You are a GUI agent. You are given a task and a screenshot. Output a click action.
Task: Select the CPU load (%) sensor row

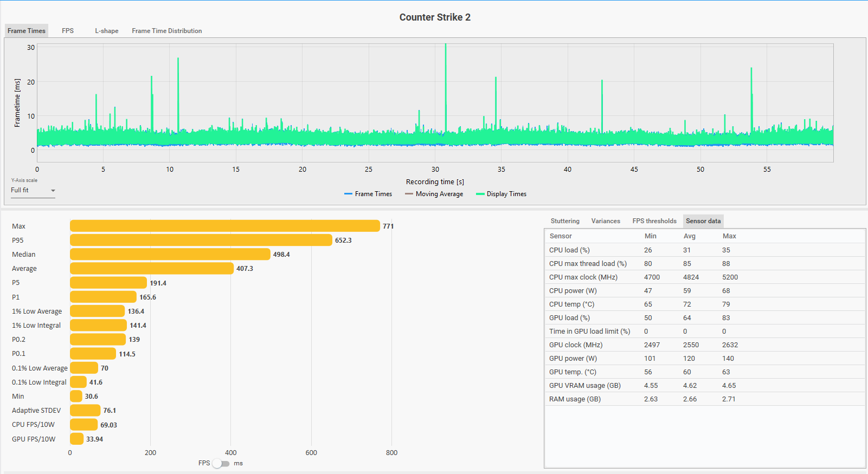click(x=705, y=250)
